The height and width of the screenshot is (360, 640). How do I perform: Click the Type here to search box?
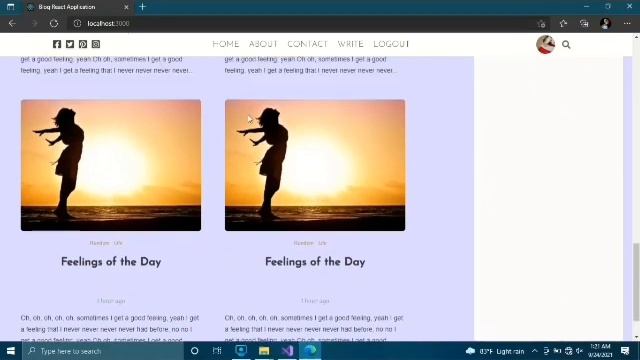(x=103, y=351)
